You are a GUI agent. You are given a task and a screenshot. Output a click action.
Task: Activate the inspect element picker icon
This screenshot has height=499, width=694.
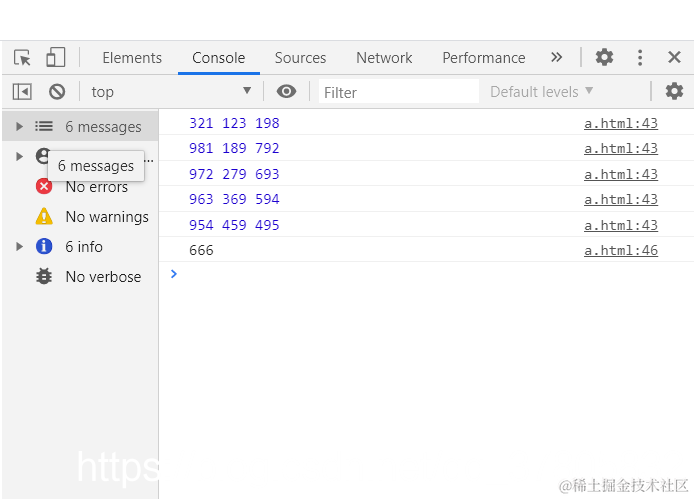(22, 58)
